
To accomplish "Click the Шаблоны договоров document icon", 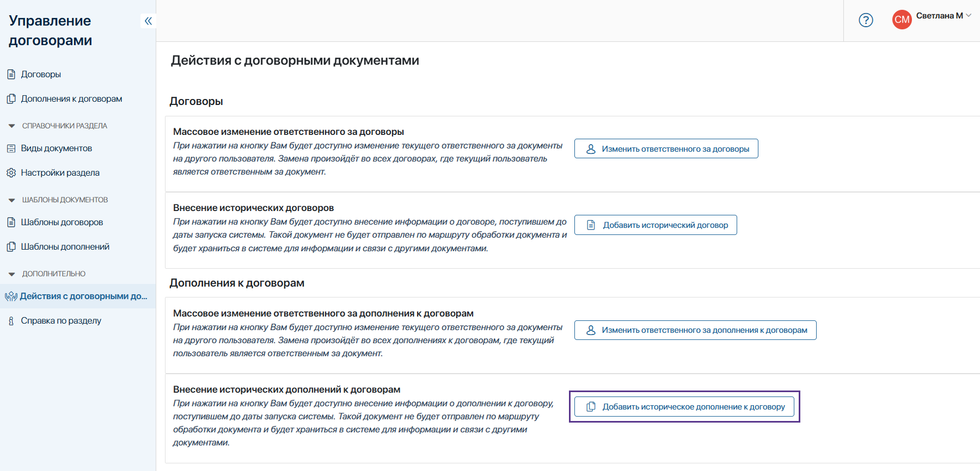I will coord(11,222).
